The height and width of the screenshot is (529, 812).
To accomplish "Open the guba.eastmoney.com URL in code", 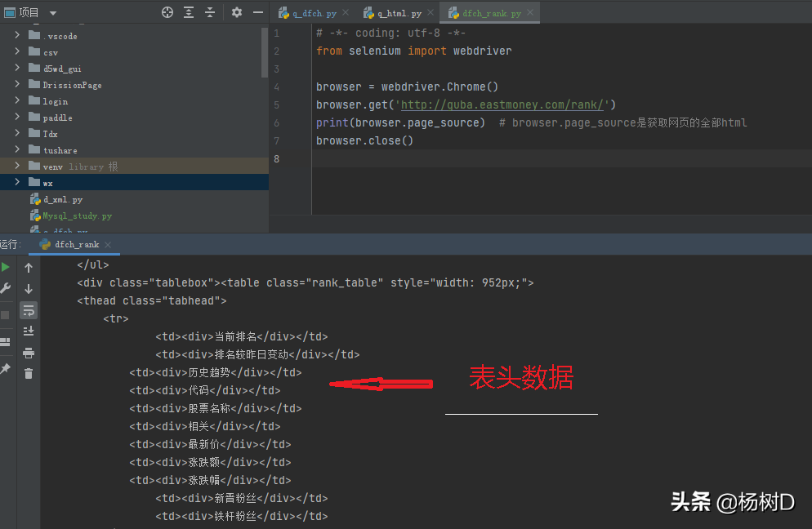I will point(502,104).
